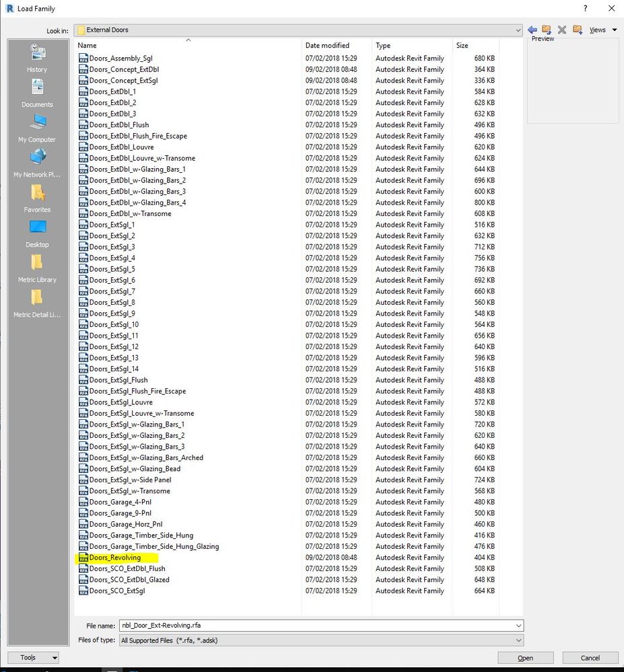Select file Doors_SCO_ExtDbl_Glazed
Viewport: 624px width, 672px height.
click(129, 579)
